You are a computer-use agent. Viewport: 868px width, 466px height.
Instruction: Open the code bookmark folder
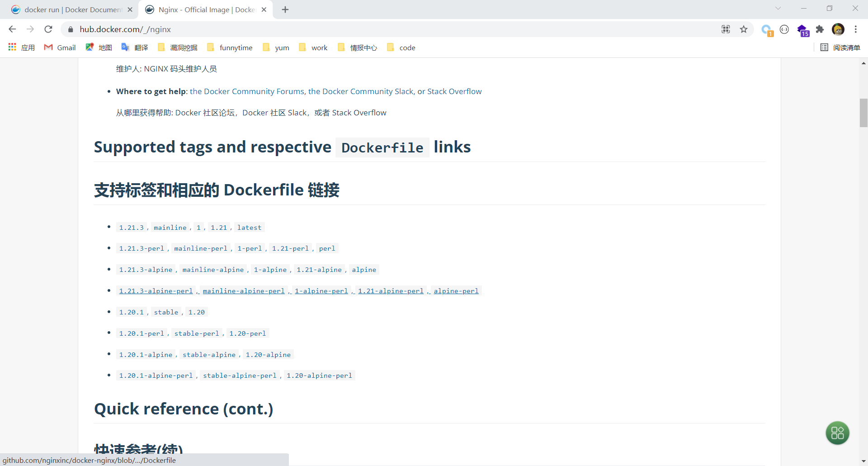click(x=401, y=48)
